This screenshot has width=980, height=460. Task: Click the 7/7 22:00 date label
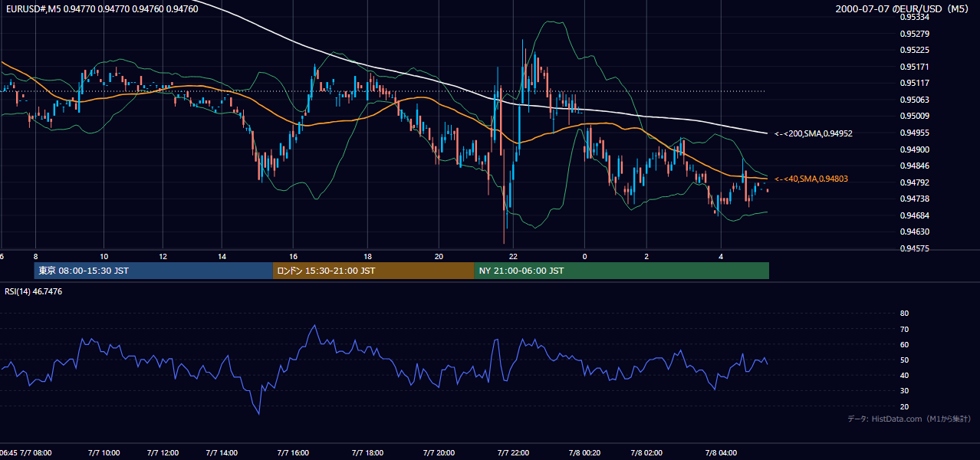pyautogui.click(x=514, y=453)
